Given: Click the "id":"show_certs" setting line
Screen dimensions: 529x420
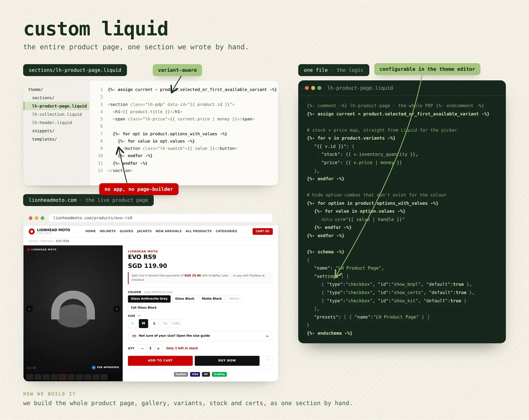Looking at the screenshot, I should pos(398,293).
